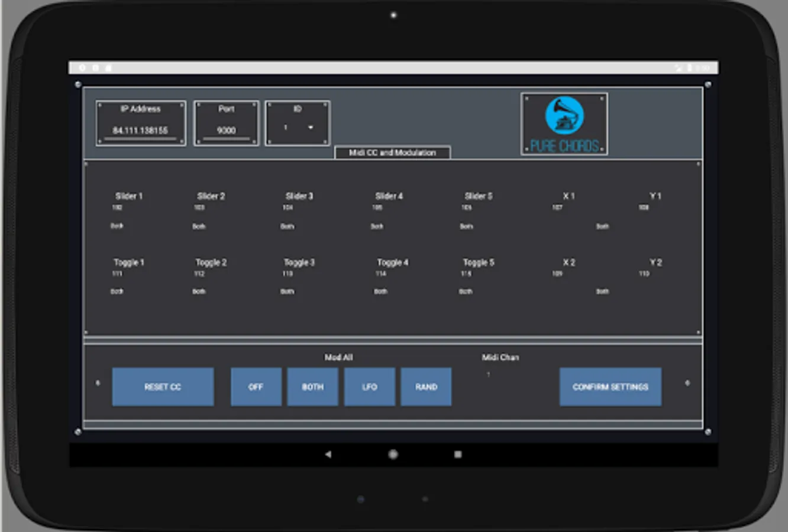This screenshot has height=532, width=788.
Task: Open the Both dropdown under Slider 5
Action: pos(466,226)
